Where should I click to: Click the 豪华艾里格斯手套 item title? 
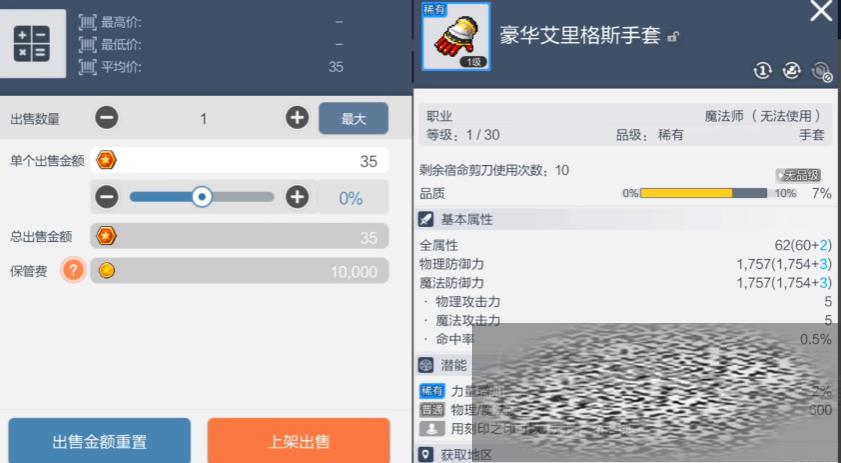580,36
